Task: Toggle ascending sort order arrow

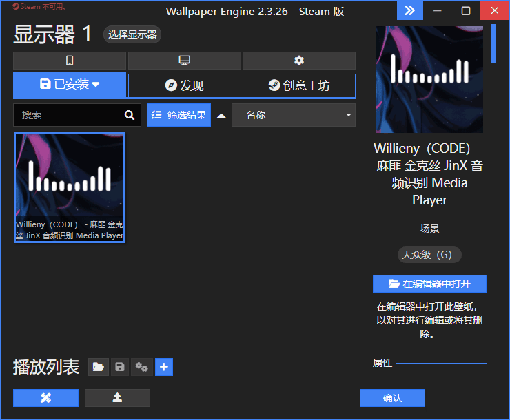Action: tap(221, 116)
